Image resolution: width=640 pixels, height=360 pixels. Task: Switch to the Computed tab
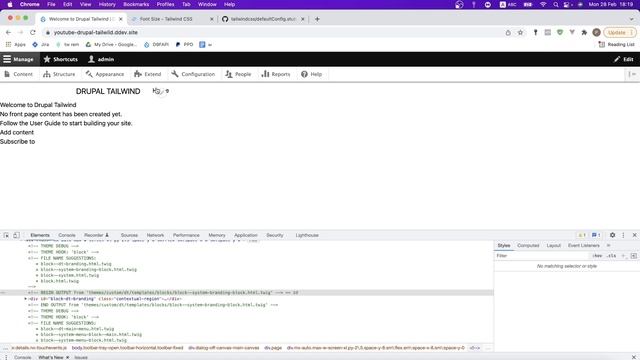[528, 245]
